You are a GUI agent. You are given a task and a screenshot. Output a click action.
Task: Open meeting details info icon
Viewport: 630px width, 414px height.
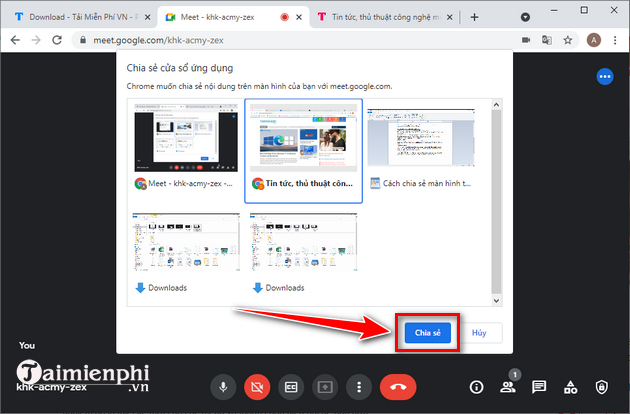(x=477, y=387)
